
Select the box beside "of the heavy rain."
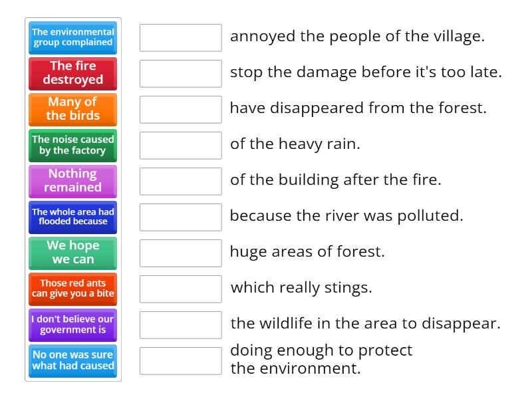click(x=180, y=145)
